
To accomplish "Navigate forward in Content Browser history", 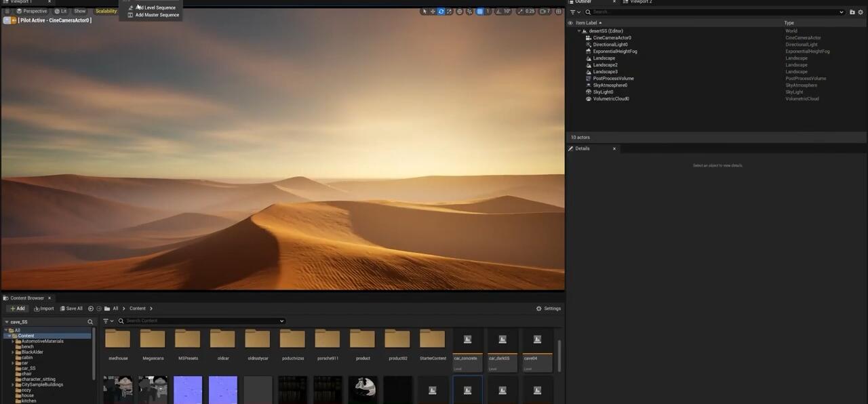I will [x=99, y=308].
